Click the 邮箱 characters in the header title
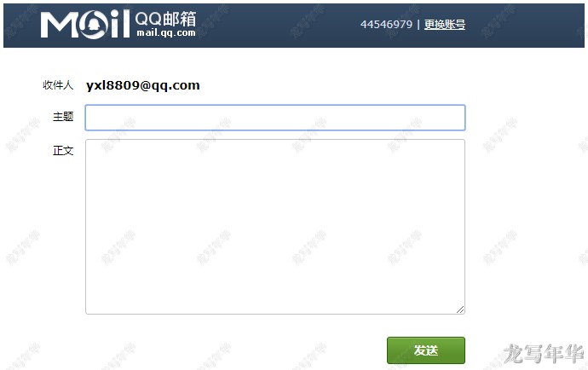Image resolution: width=588 pixels, height=370 pixels. pos(179,19)
